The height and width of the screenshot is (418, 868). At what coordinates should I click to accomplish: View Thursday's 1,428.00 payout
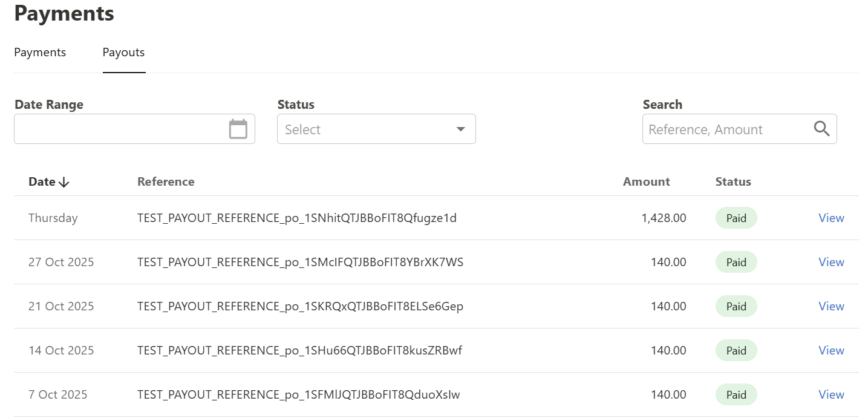[x=831, y=218]
